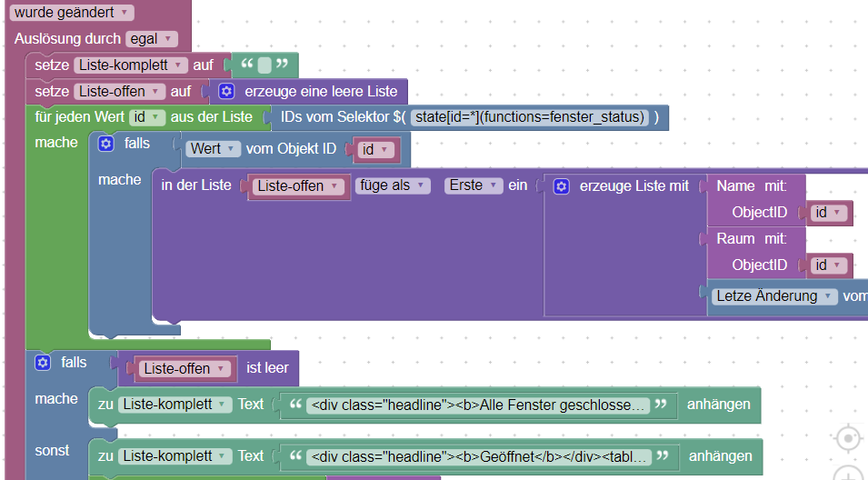This screenshot has height=480, width=868.
Task: Select 'in der Liste' block label
Action: tap(196, 185)
